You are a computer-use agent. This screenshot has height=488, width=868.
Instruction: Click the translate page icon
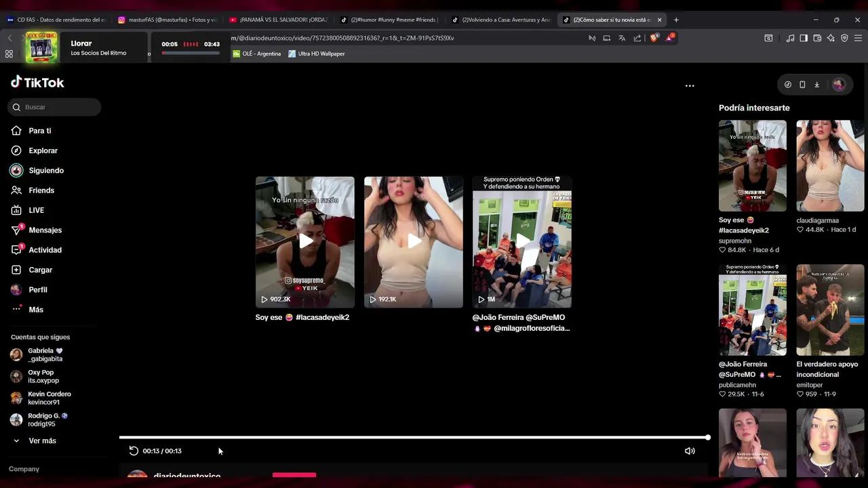click(622, 38)
